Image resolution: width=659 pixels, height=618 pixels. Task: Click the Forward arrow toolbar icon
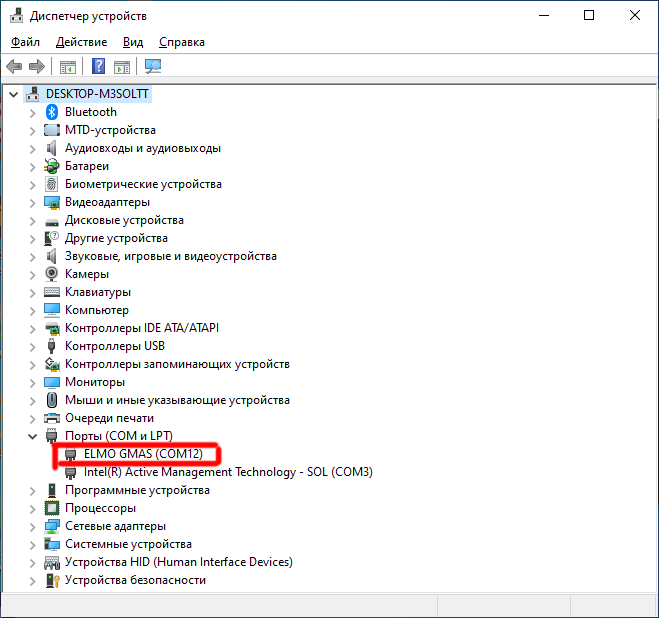[x=37, y=66]
